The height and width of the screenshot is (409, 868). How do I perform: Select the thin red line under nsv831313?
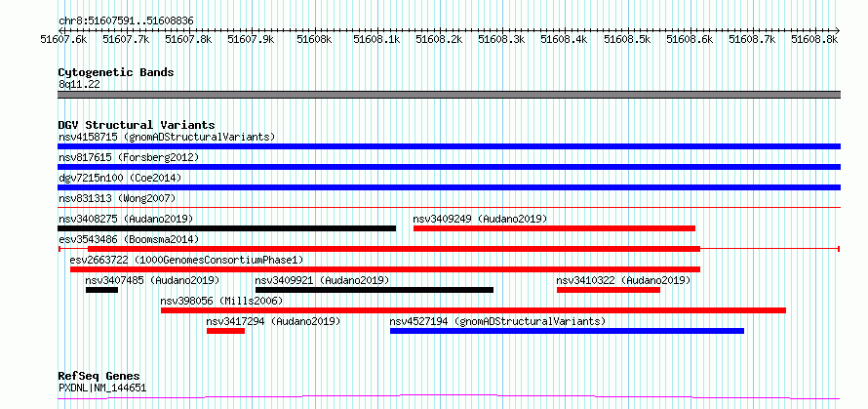tap(449, 207)
